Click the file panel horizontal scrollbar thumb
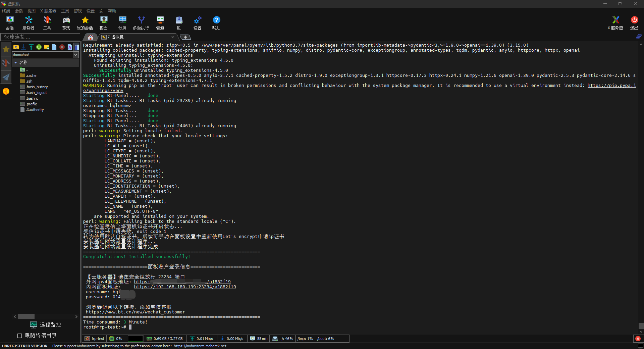 pos(26,316)
